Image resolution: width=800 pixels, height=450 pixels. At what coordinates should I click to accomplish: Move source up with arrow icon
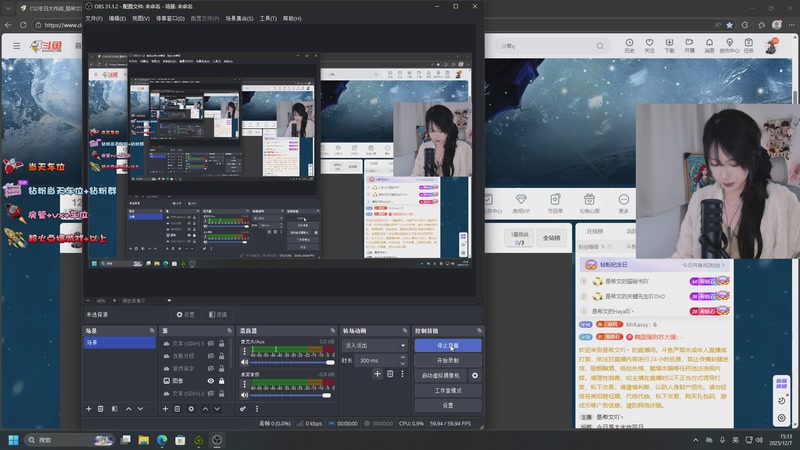pyautogui.click(x=205, y=409)
